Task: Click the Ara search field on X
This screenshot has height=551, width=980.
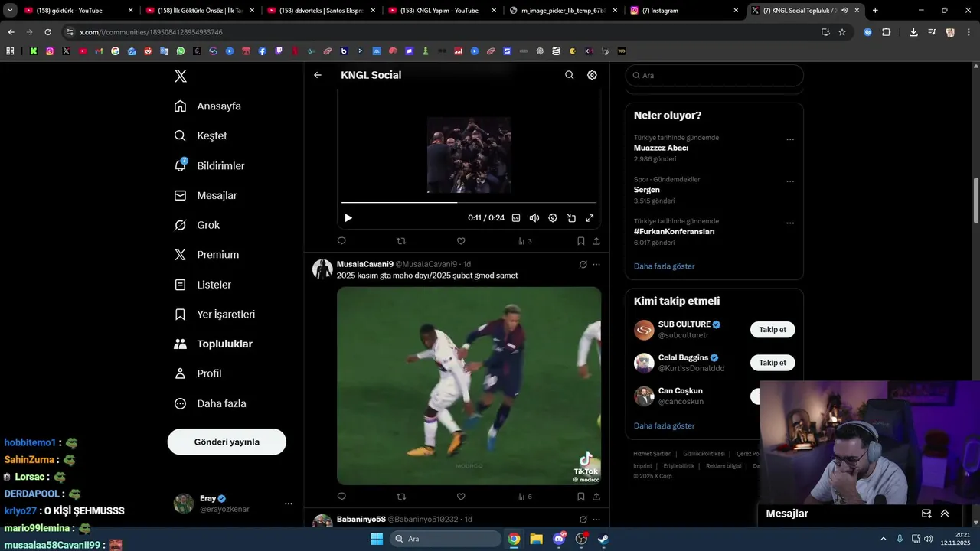Action: pos(714,76)
